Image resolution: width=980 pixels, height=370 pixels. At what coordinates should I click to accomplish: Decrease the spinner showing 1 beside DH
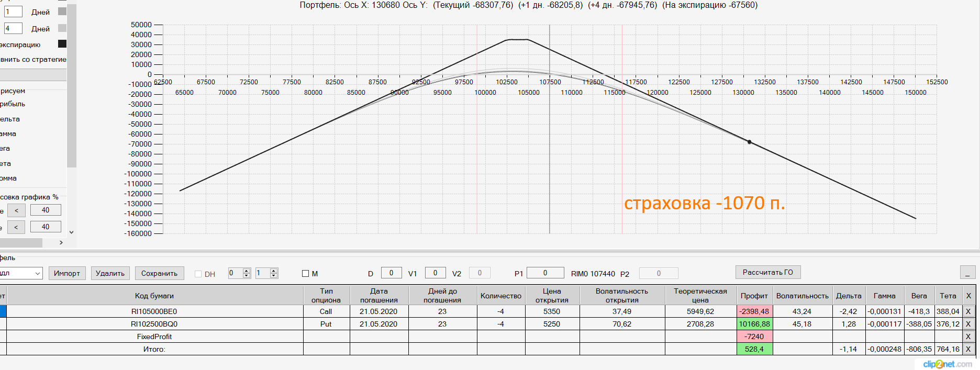click(274, 276)
